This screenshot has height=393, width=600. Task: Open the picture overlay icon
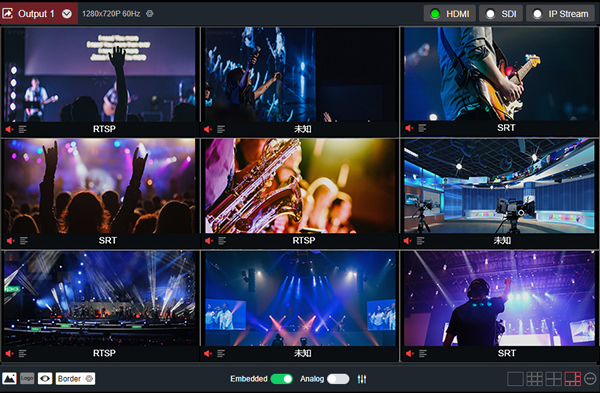click(9, 378)
